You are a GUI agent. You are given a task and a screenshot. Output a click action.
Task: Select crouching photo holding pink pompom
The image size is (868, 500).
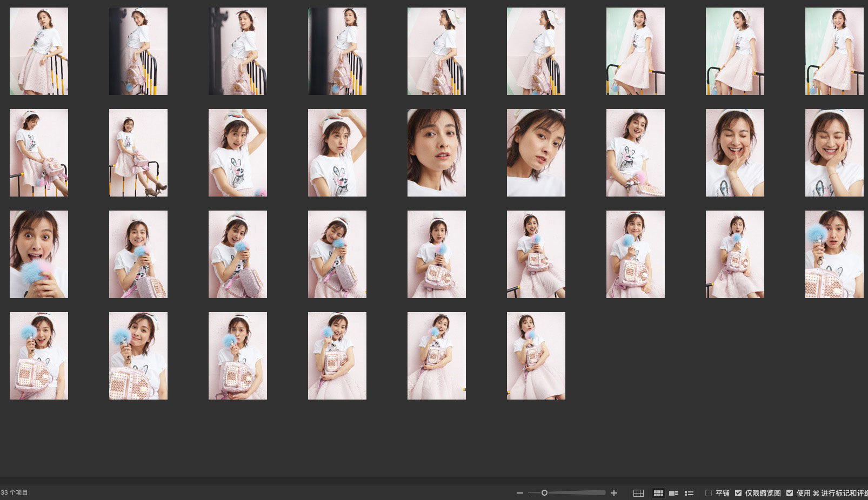click(635, 153)
